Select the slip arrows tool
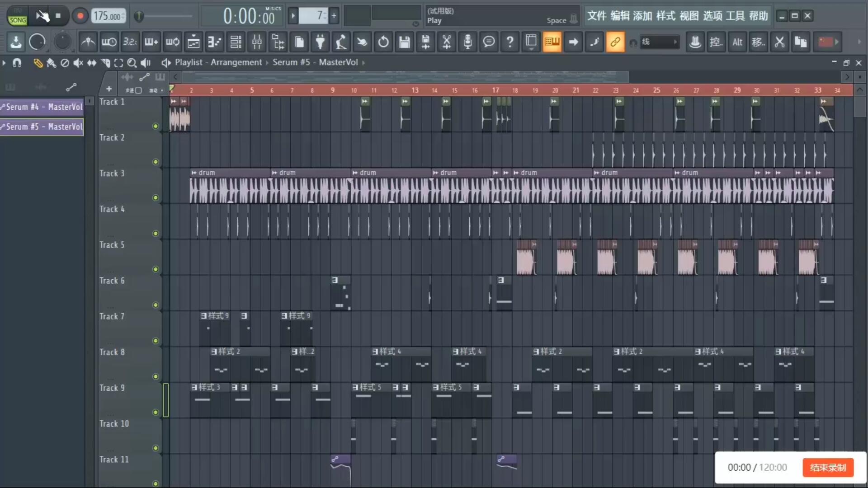This screenshot has width=868, height=488. (91, 63)
